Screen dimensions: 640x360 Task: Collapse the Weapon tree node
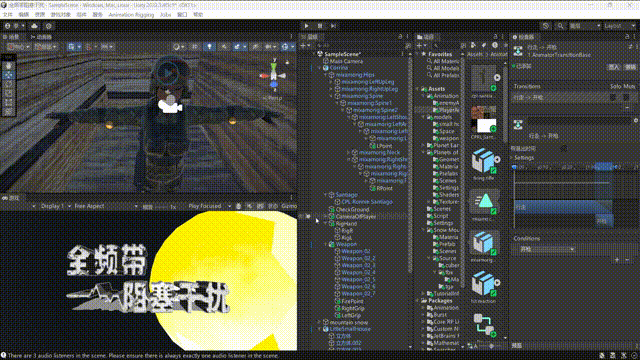coord(326,244)
